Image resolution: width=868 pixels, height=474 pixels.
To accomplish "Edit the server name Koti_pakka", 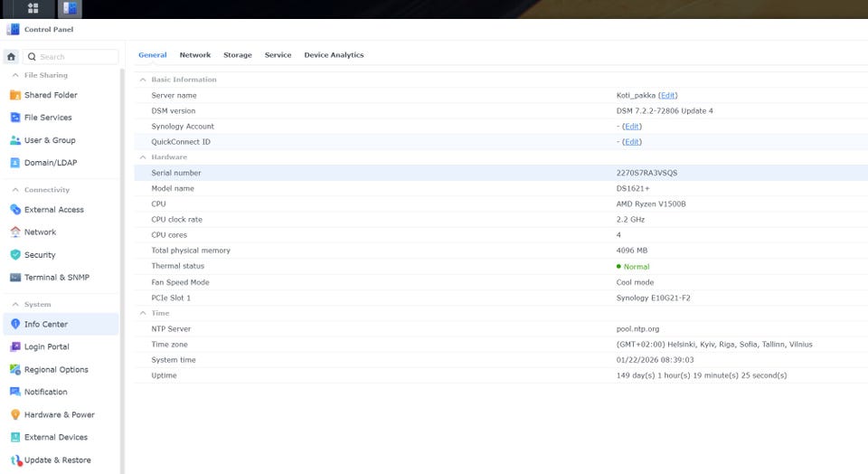I will [667, 95].
